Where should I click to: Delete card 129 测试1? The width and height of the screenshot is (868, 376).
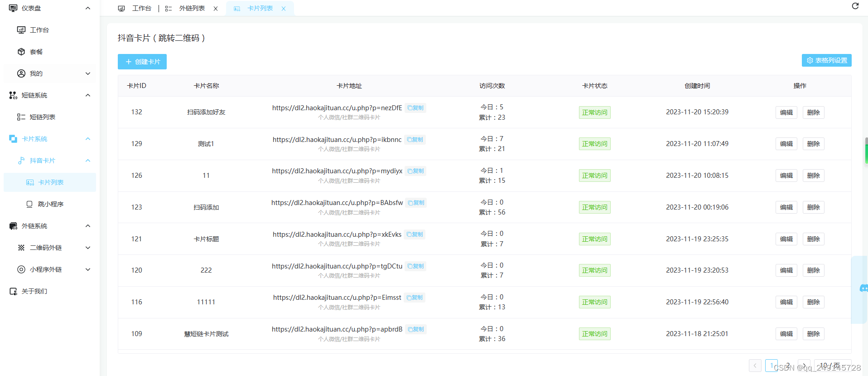pyautogui.click(x=814, y=144)
